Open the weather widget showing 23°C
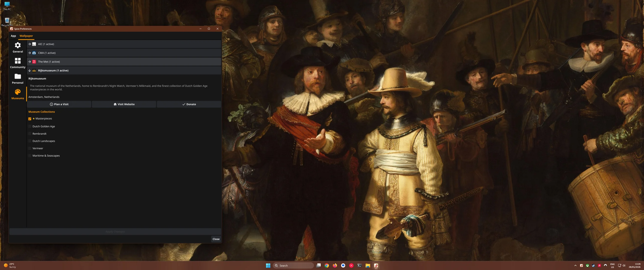 tap(10, 265)
